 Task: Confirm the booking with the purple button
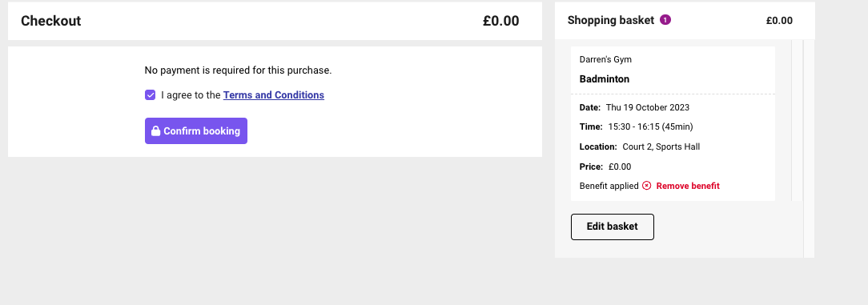point(196,131)
